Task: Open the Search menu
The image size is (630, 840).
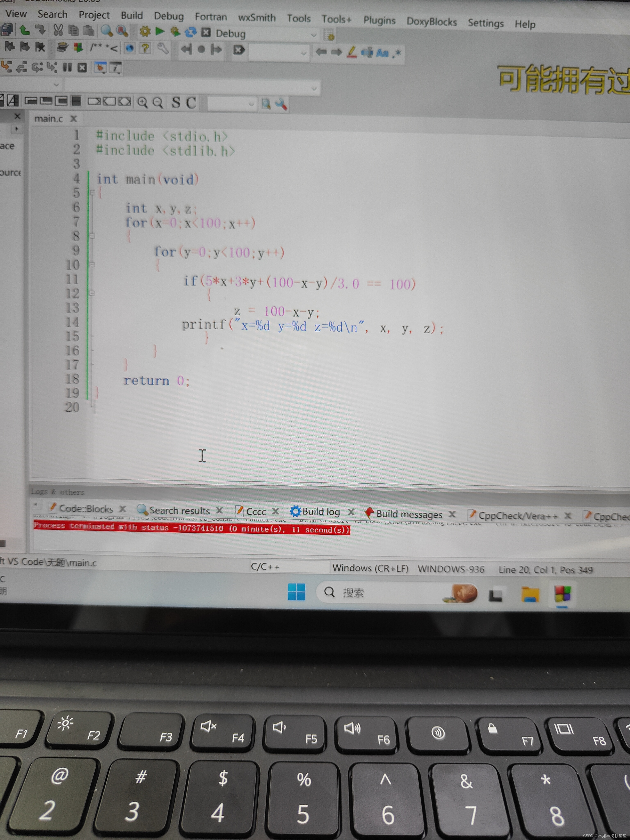Action: pos(52,14)
